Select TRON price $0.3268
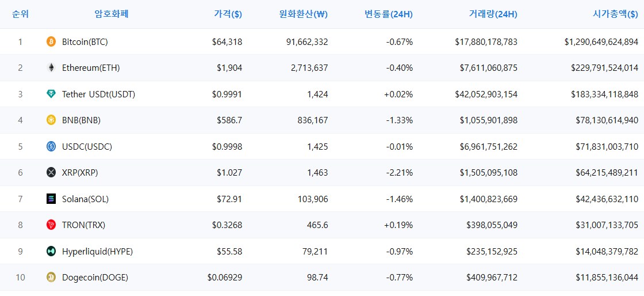The image size is (644, 296). (227, 225)
